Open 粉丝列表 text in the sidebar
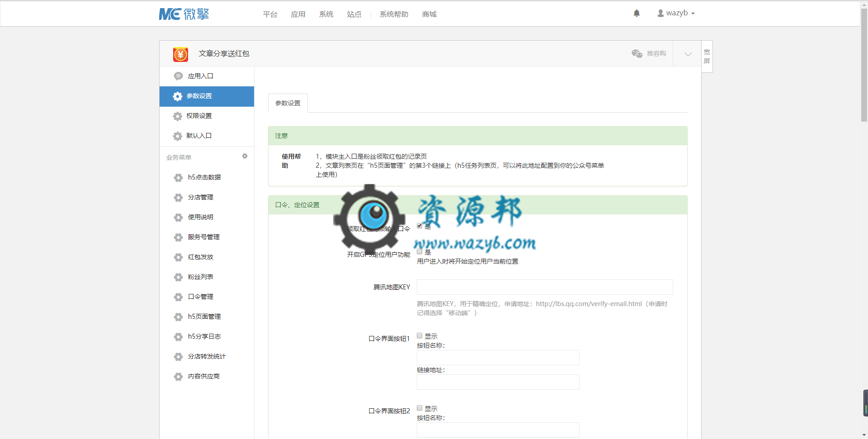Image resolution: width=868 pixels, height=439 pixels. pyautogui.click(x=200, y=277)
